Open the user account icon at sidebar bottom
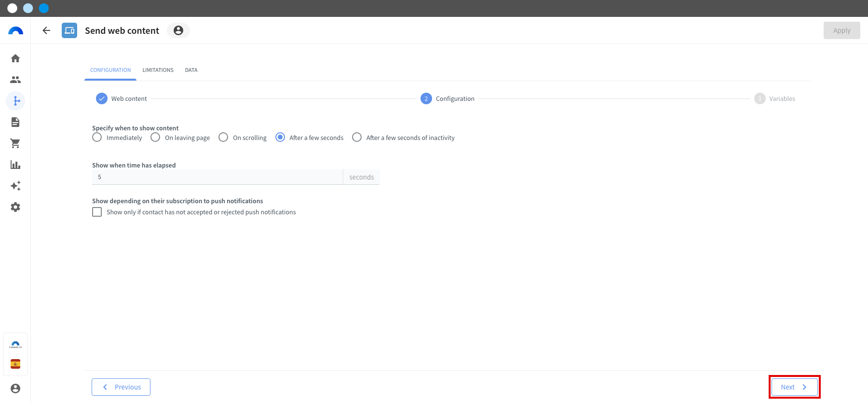This screenshot has height=403, width=868. 15,389
